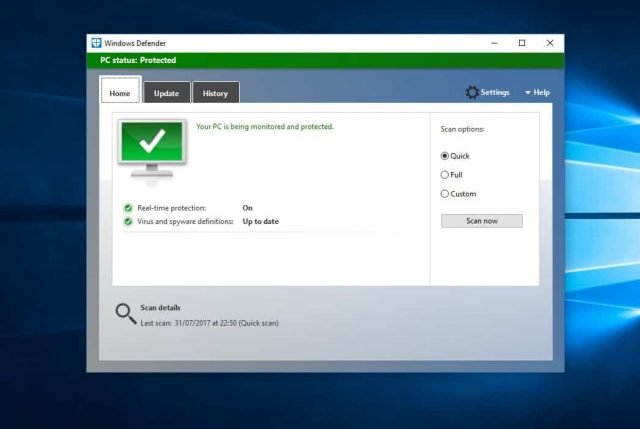Select the Quick scan option
Screen dimensions: 640x429
tap(445, 156)
